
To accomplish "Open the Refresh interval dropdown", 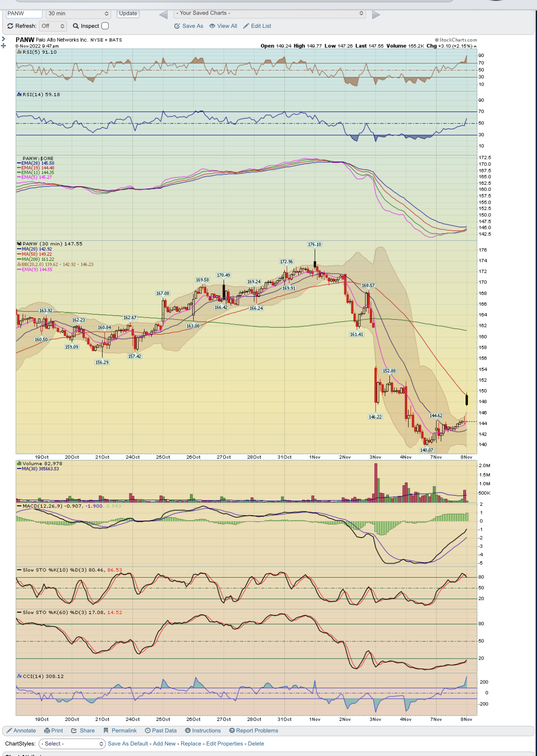I will pos(53,26).
